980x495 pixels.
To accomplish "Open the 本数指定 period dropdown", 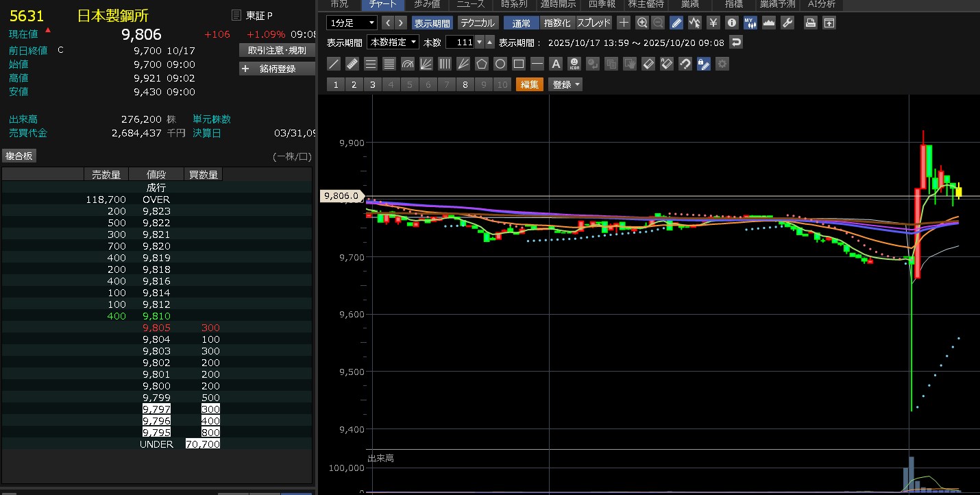I will coord(393,43).
